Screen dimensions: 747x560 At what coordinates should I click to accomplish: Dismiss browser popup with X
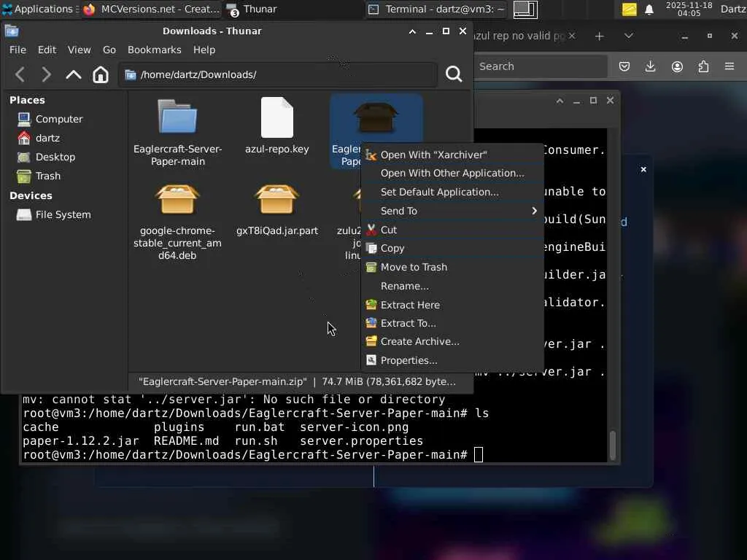coord(643,169)
